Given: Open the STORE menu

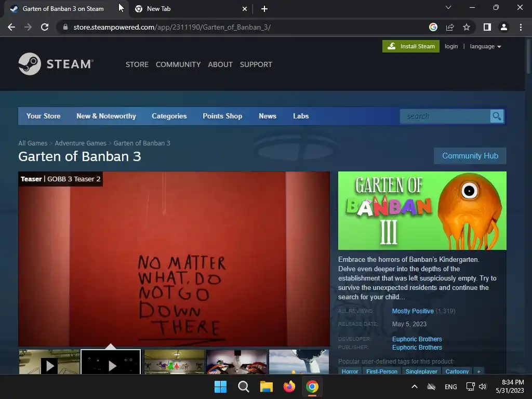Looking at the screenshot, I should tap(137, 64).
